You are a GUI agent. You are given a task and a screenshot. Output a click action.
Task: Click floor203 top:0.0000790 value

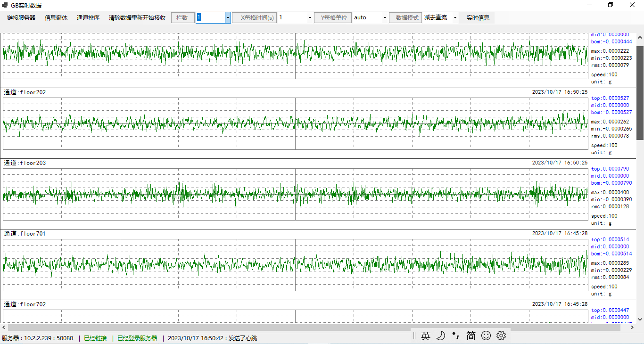pyautogui.click(x=610, y=169)
